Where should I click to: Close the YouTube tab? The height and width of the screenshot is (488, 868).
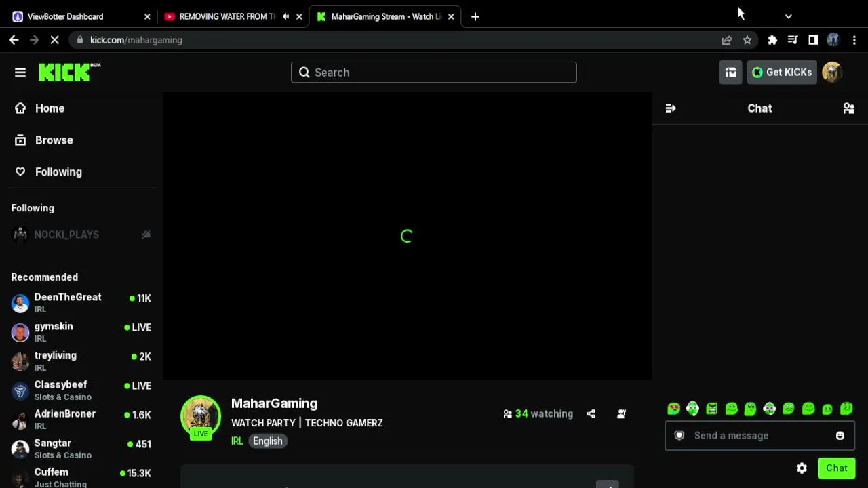click(299, 16)
